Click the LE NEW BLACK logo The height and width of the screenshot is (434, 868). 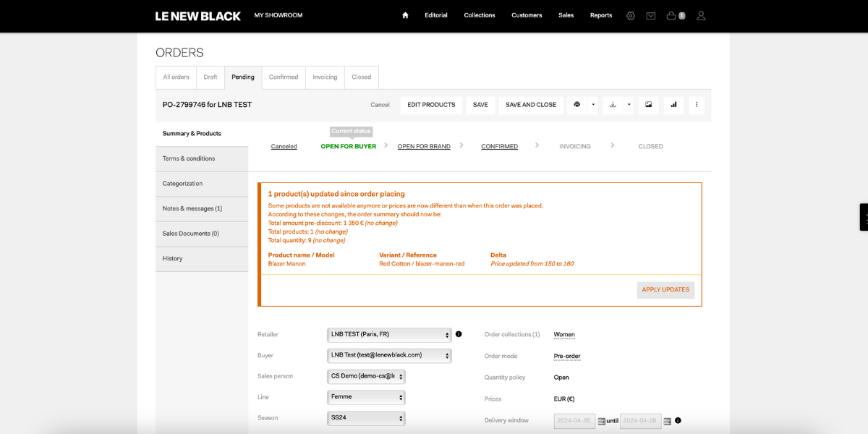coord(198,16)
